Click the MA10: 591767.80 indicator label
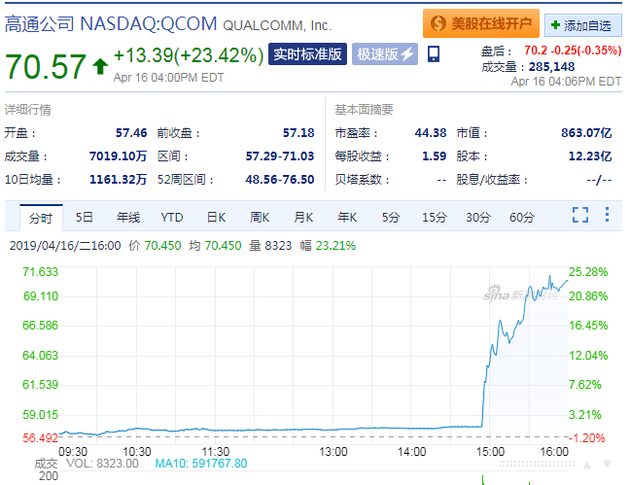The image size is (630, 485). point(201,464)
